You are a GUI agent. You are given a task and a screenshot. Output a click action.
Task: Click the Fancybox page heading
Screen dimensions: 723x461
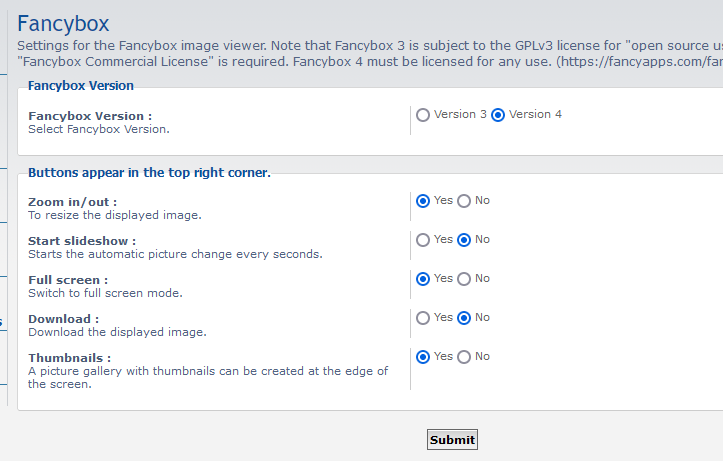(x=63, y=24)
